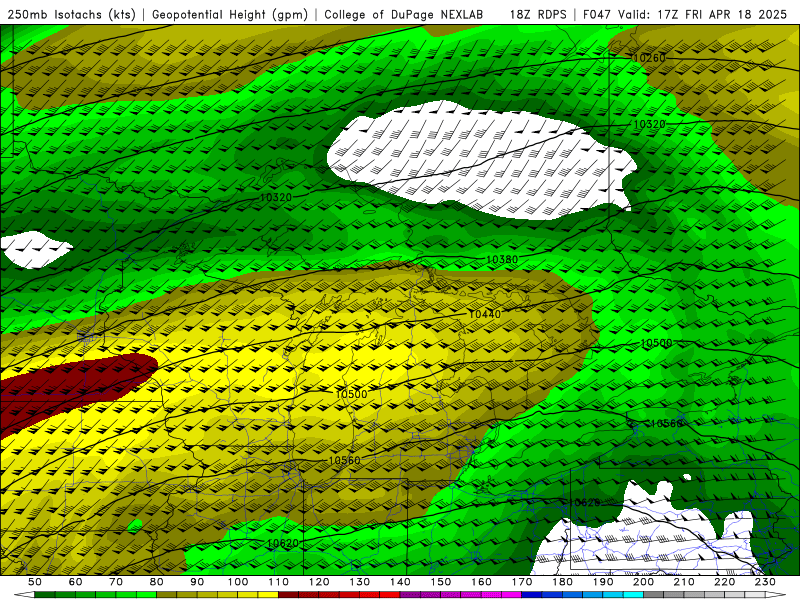
Task: Click legend value 60 knots
Action: click(x=75, y=582)
